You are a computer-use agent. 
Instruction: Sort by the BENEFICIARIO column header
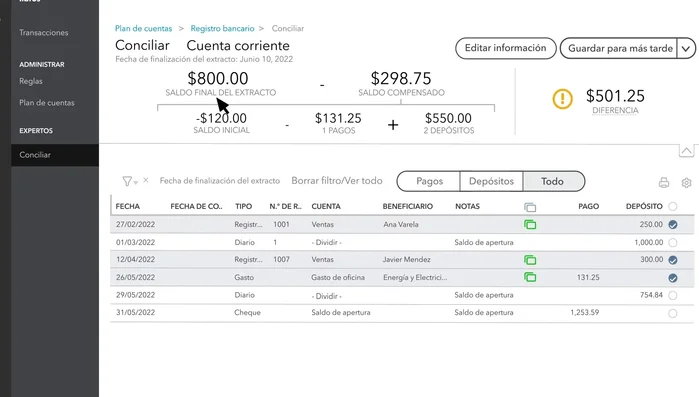tap(407, 206)
